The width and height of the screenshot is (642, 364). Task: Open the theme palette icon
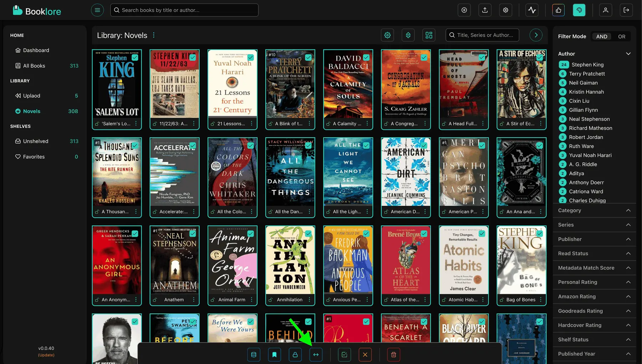tap(579, 10)
